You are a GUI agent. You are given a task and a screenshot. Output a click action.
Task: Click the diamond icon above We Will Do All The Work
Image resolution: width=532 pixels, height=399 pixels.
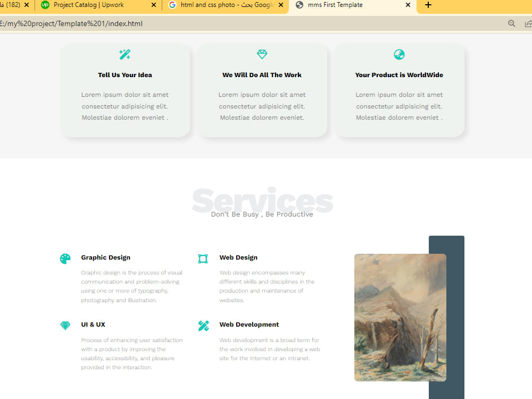262,54
